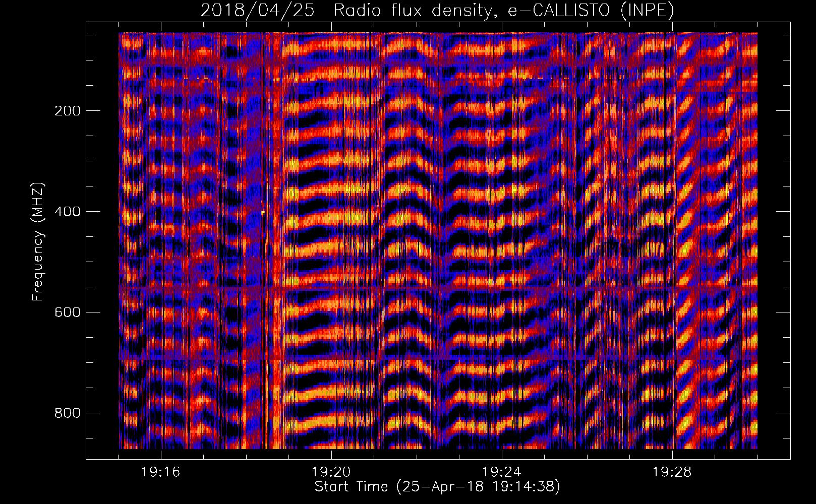Viewport: 816px width, 504px height.
Task: Click the 600 frequency tick label
Action: coord(68,312)
